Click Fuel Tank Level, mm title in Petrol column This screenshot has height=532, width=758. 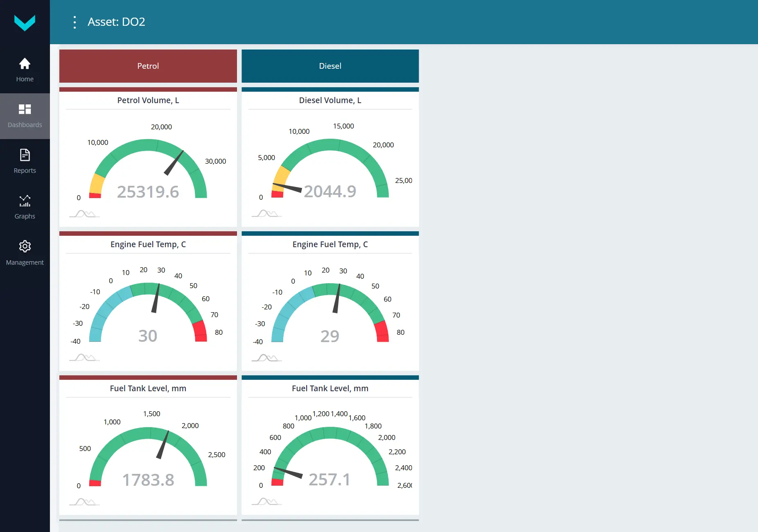pos(148,388)
